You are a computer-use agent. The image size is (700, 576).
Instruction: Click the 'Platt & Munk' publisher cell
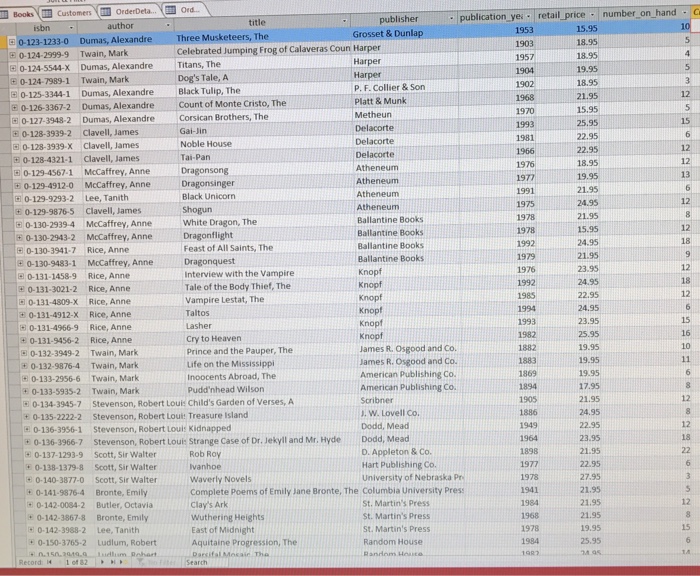click(x=406, y=101)
